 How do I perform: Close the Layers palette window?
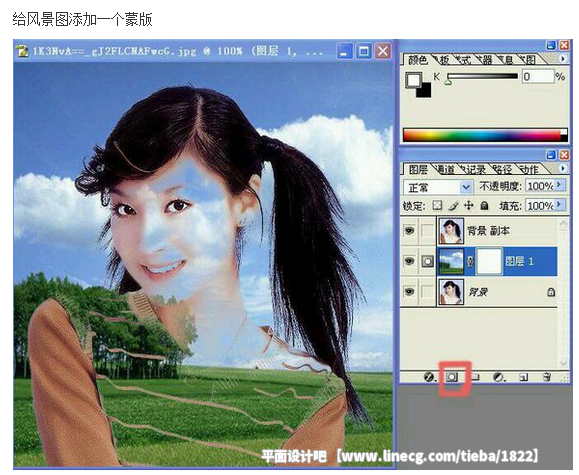click(563, 155)
